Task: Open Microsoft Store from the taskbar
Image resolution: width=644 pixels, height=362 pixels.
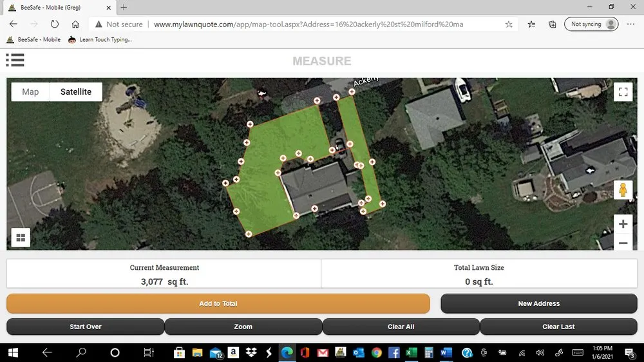Action: tap(179, 352)
